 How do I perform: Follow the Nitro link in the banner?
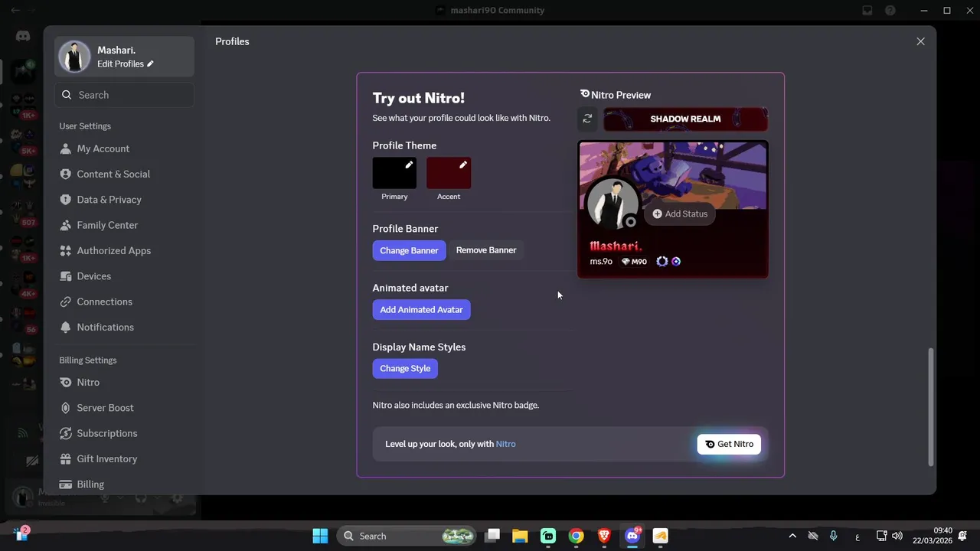point(505,444)
